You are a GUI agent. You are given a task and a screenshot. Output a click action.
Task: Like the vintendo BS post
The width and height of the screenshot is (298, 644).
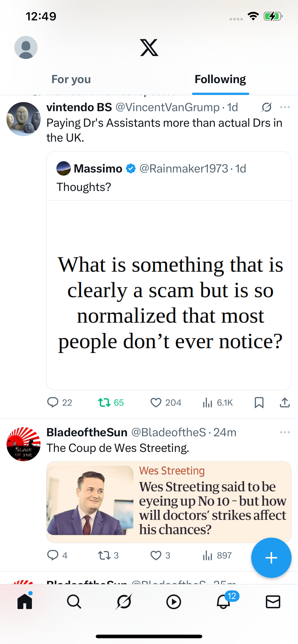point(156,402)
